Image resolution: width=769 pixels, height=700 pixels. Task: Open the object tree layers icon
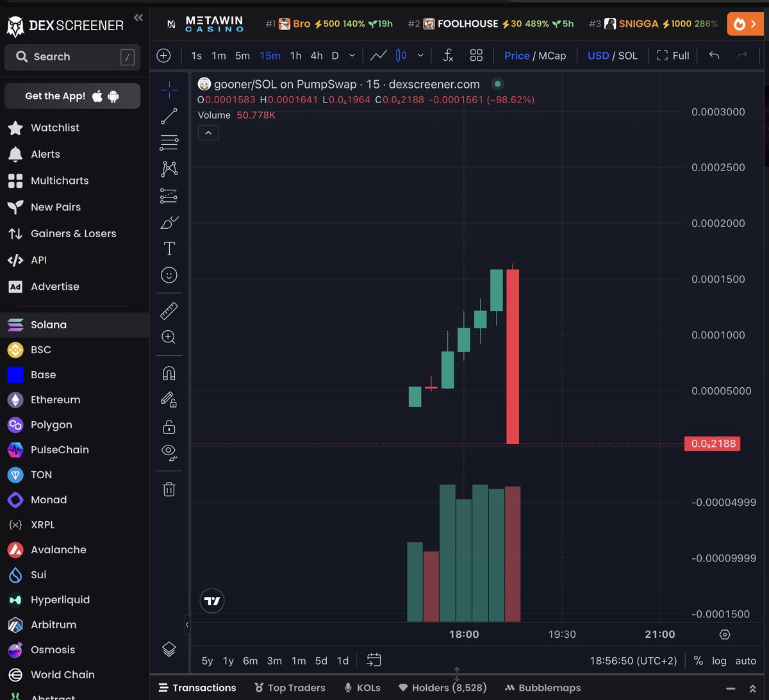(169, 649)
